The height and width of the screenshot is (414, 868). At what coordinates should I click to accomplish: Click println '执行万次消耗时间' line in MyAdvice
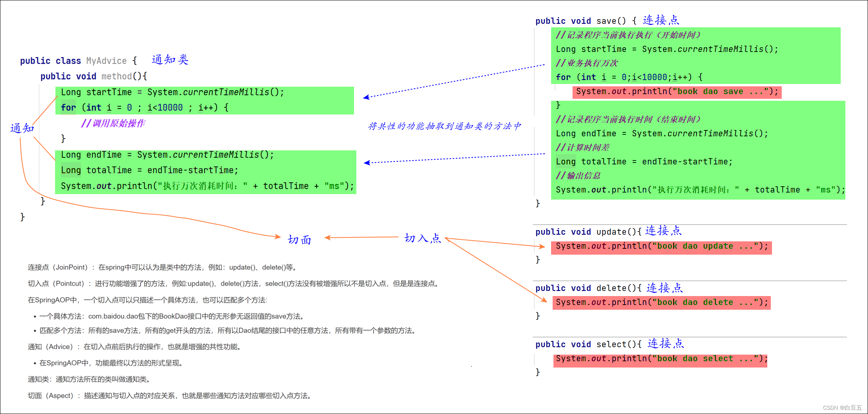tap(207, 186)
